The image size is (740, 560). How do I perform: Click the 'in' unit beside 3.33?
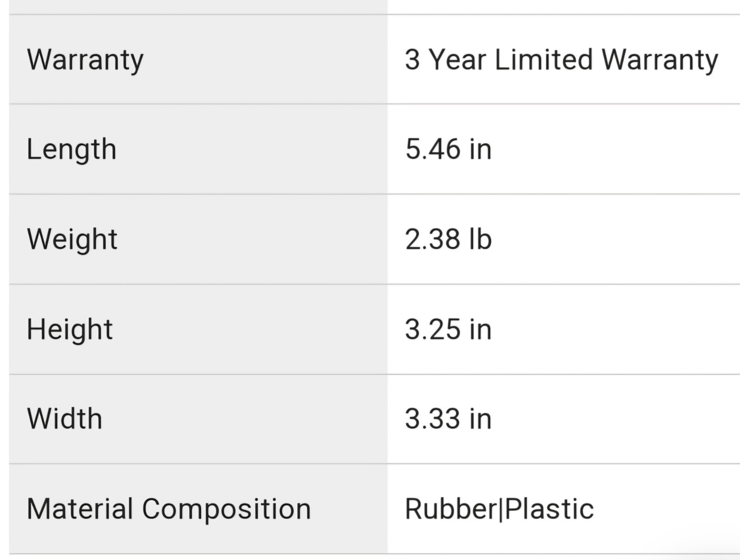[480, 418]
